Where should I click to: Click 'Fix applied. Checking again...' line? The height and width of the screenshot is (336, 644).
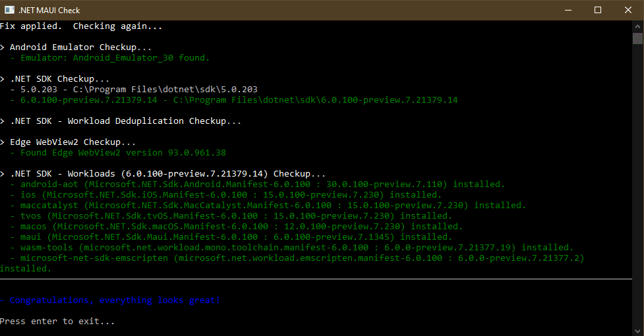click(81, 26)
